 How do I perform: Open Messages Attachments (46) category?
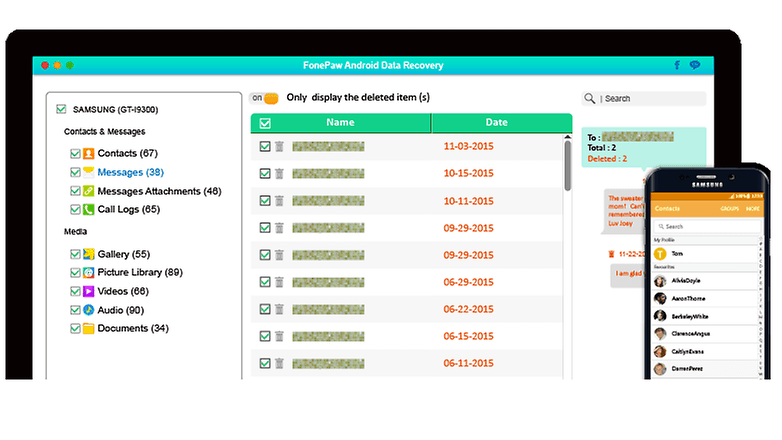coord(159,191)
